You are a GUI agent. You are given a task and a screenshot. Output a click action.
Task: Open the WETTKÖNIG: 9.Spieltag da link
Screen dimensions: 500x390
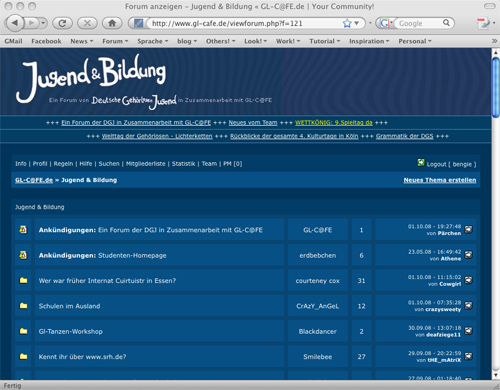point(333,123)
